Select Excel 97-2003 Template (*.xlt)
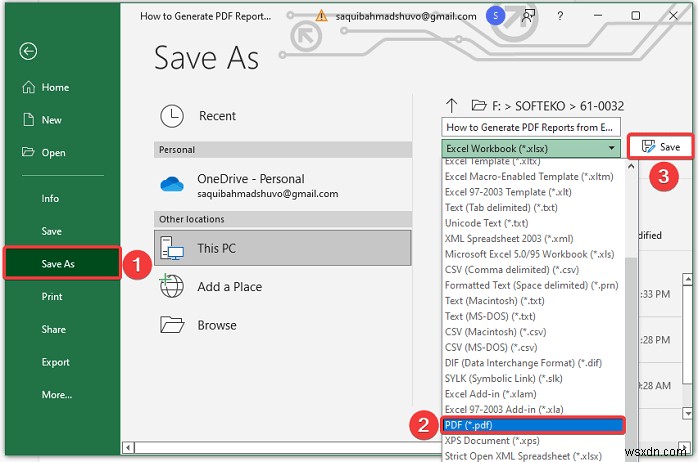Image resolution: width=698 pixels, height=462 pixels. point(508,192)
